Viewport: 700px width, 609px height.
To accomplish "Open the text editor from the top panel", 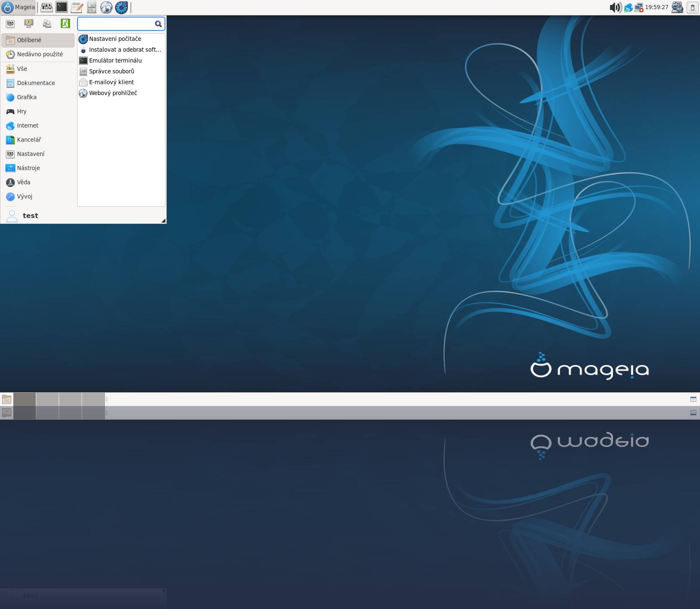I will [x=77, y=7].
